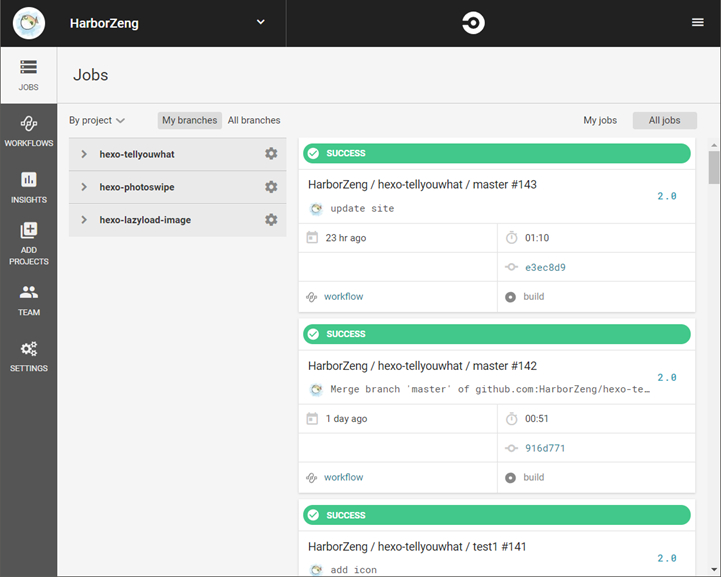Click workflow icon in build #142 card

coord(312,478)
